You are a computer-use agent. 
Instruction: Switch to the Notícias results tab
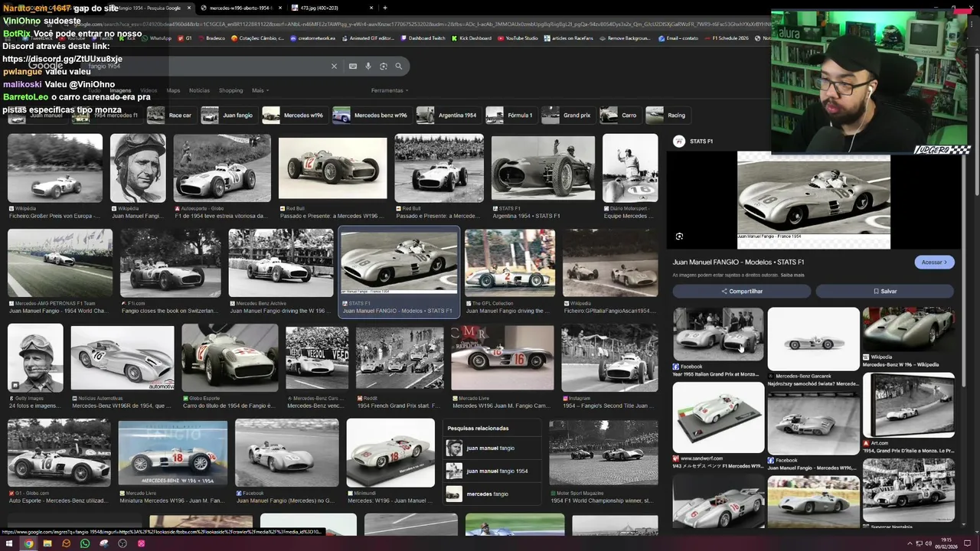point(199,90)
